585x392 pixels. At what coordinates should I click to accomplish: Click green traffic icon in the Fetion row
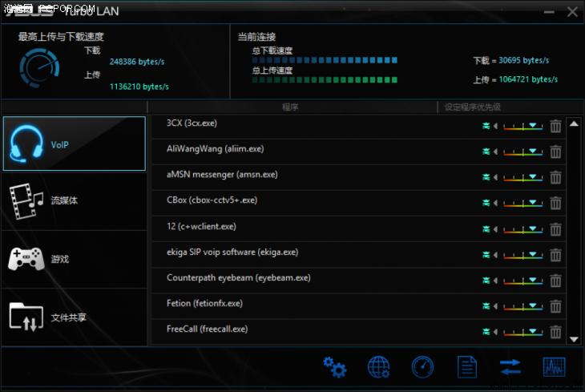click(x=486, y=306)
